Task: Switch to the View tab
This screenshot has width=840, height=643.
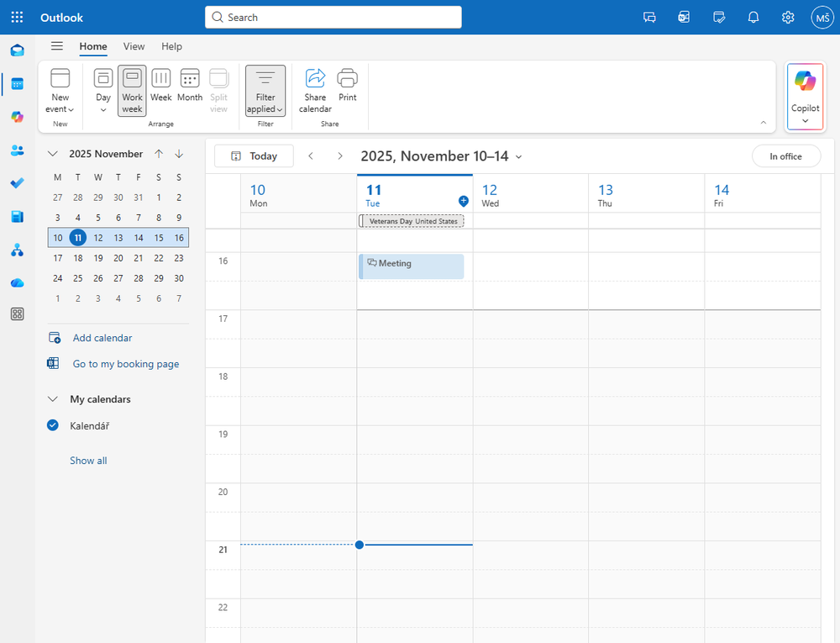Action: tap(134, 46)
